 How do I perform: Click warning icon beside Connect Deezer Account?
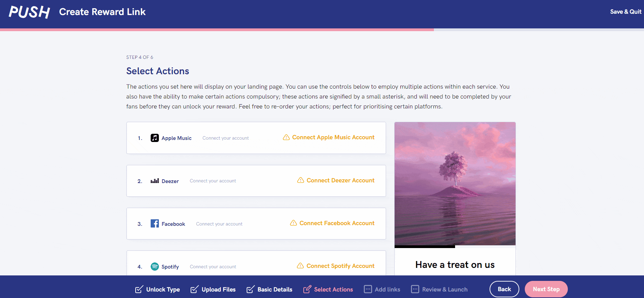pos(301,180)
